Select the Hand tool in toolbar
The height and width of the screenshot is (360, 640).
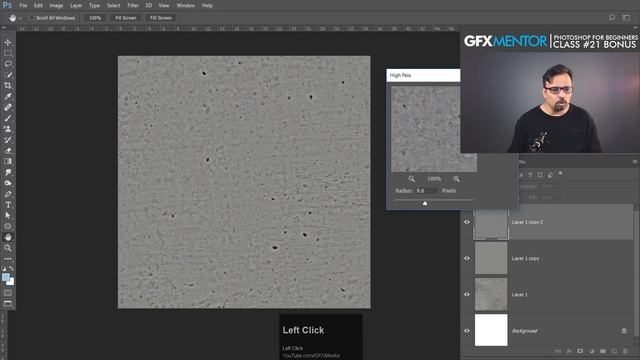(8, 237)
